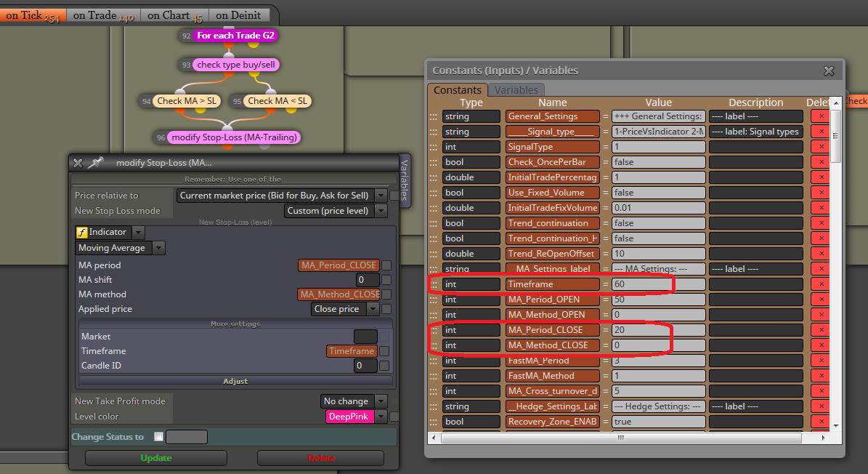The height and width of the screenshot is (474, 868).
Task: Click the MA_Period_CLOSE variable chip
Action: (x=338, y=265)
